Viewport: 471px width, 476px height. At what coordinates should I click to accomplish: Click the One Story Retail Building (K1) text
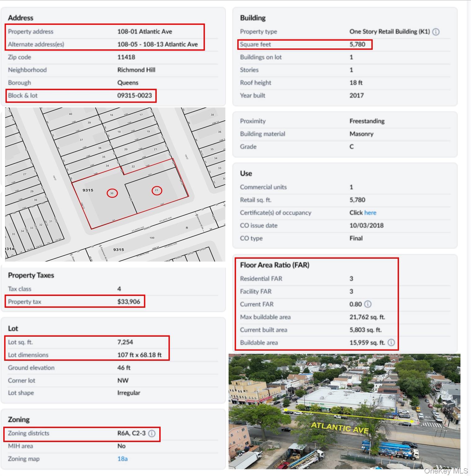coord(390,31)
